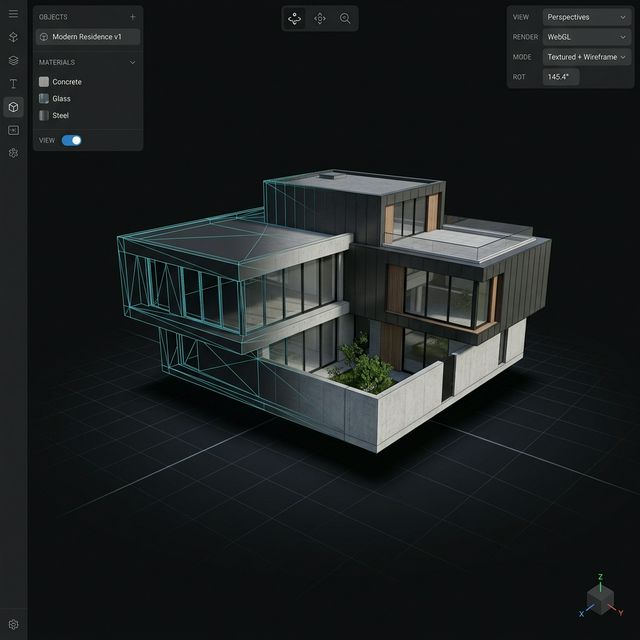The height and width of the screenshot is (640, 640).
Task: Click the RENDER label
Action: point(525,37)
